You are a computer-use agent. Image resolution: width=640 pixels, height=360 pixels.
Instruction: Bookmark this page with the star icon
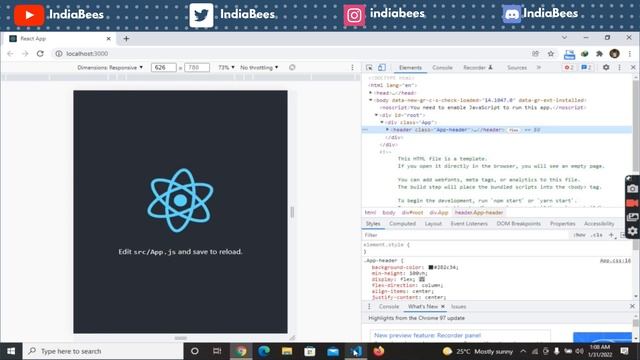tap(551, 53)
